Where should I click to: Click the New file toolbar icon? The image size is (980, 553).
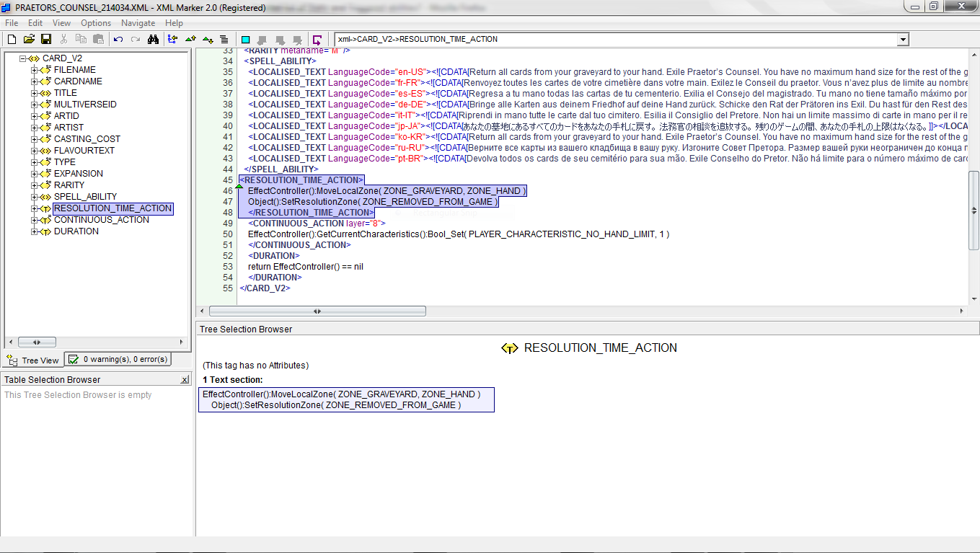[x=12, y=39]
